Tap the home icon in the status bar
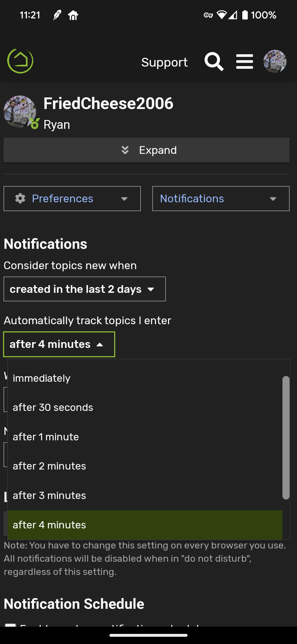This screenshot has width=297, height=644. click(x=73, y=15)
